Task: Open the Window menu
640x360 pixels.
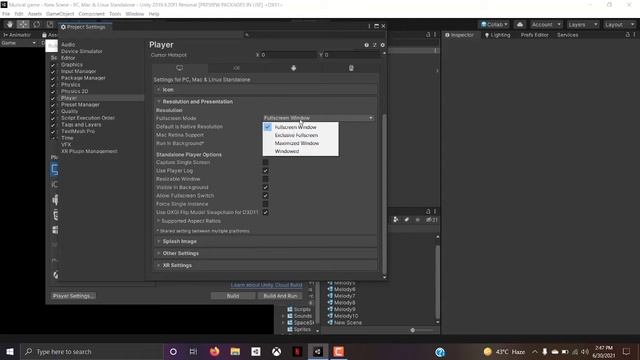Action: pyautogui.click(x=135, y=14)
